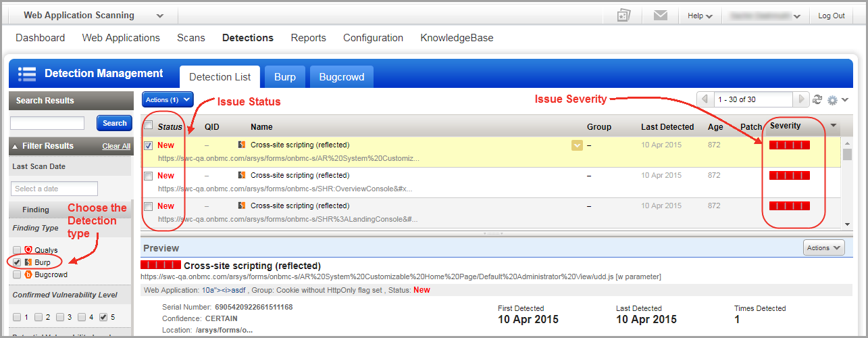Go to next page of detections
868x338 pixels.
(802, 99)
